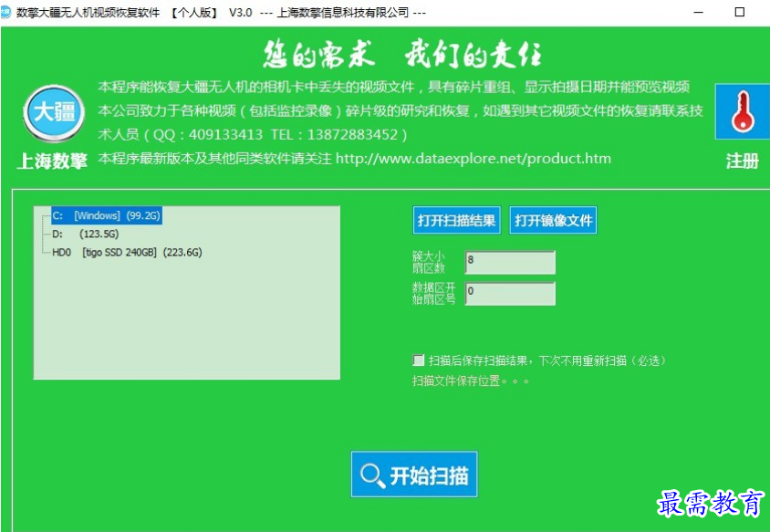This screenshot has width=770, height=532.
Task: Click the magnifier icon on 开始扫描
Action: pyautogui.click(x=372, y=475)
